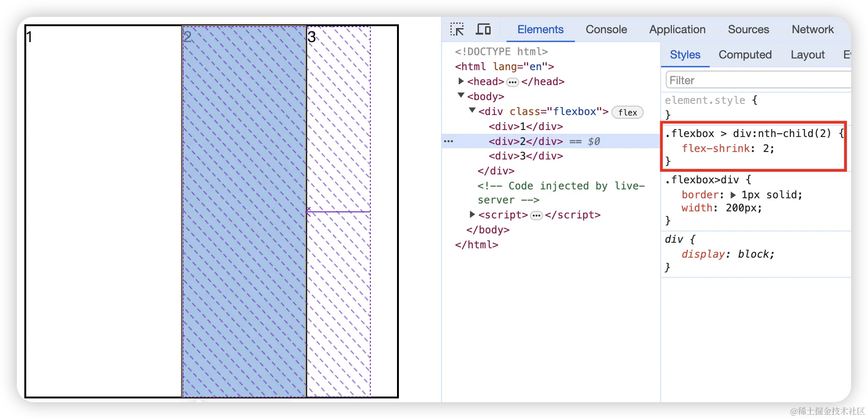The height and width of the screenshot is (419, 868).
Task: Expand the border shorthand property triangle
Action: (x=733, y=195)
